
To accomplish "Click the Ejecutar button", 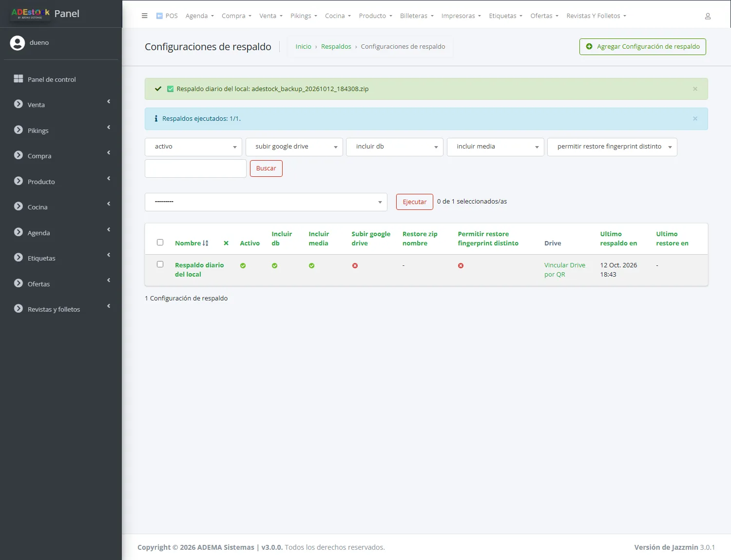I will [x=415, y=202].
